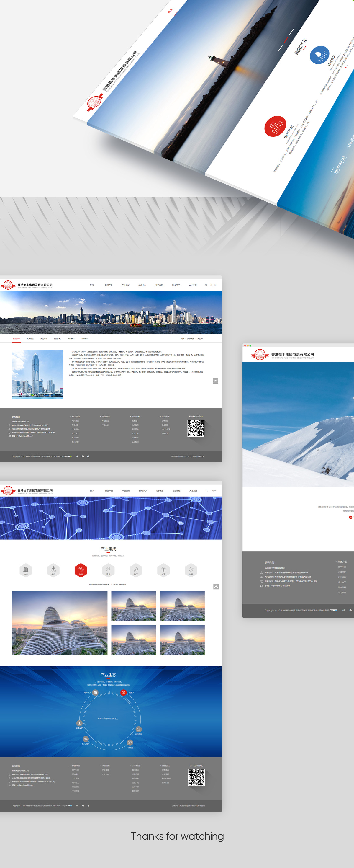Select the 教育 hexagon icon
Screen dimensions: 354x868
point(163,570)
